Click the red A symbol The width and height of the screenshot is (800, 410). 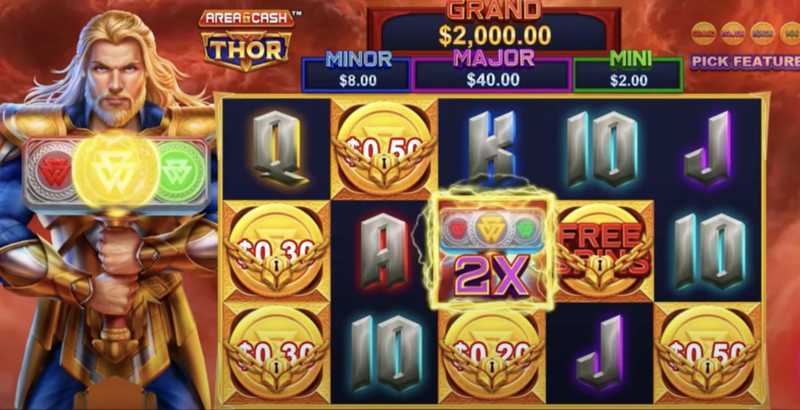click(x=385, y=251)
